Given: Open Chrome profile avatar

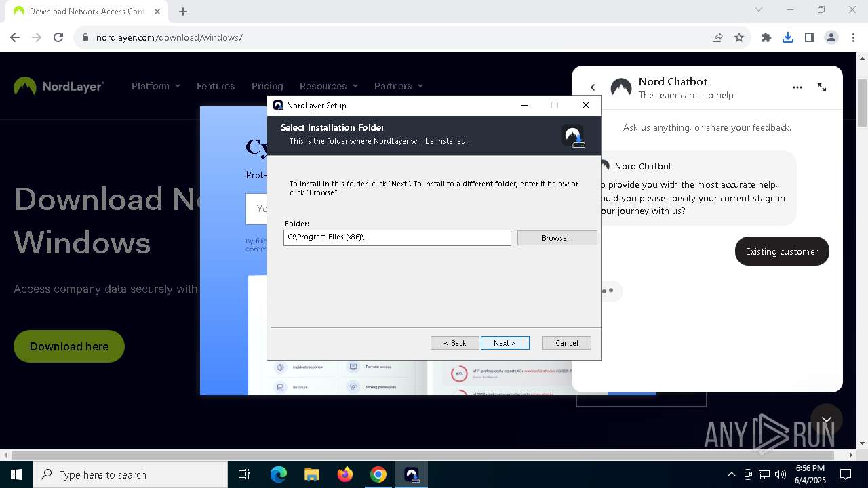Looking at the screenshot, I should [831, 37].
